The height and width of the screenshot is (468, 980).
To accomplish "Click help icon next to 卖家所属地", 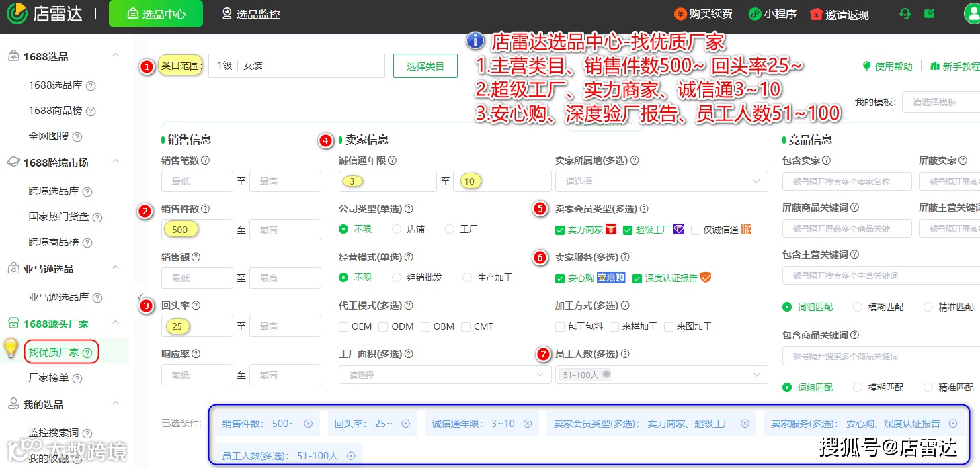I will [635, 160].
